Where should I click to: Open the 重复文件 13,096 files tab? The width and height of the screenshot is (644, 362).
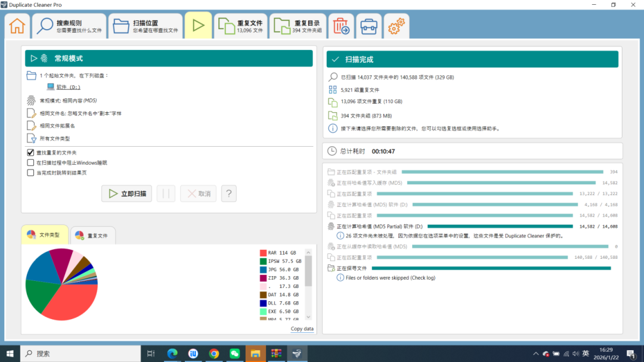coord(241,26)
